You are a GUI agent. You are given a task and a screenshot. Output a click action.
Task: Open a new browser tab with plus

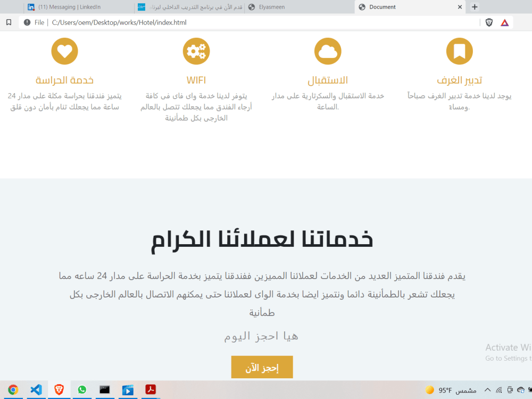[475, 7]
